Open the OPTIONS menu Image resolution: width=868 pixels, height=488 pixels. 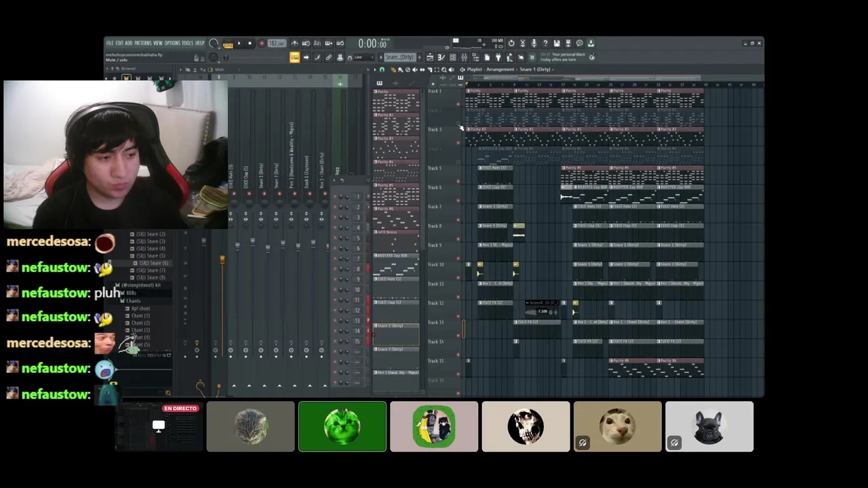172,43
